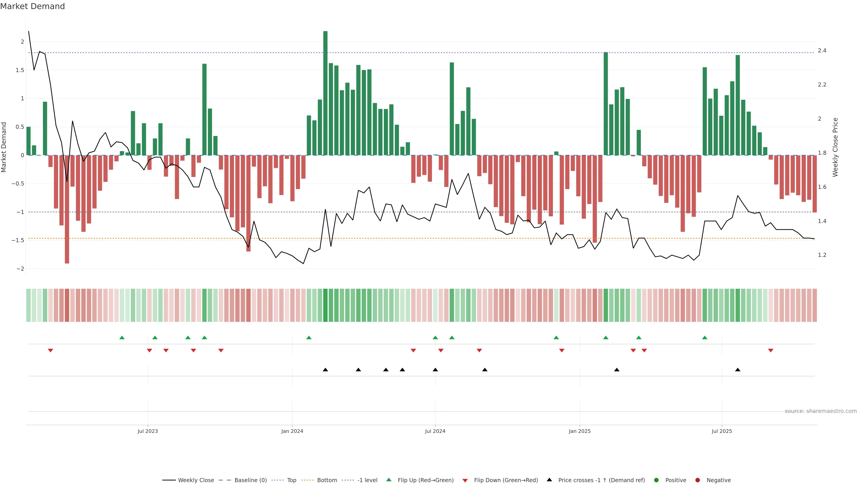Click the green Positive legend dot
The width and height of the screenshot is (868, 488).
[x=656, y=480]
